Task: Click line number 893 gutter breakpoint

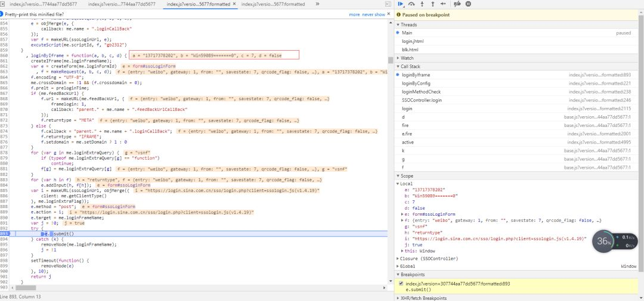Action: (4, 234)
